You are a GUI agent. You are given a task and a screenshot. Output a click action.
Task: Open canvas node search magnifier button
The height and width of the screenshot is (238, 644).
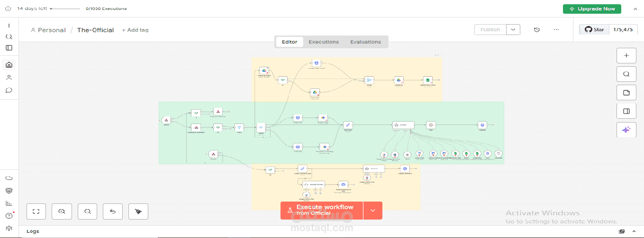point(626,74)
